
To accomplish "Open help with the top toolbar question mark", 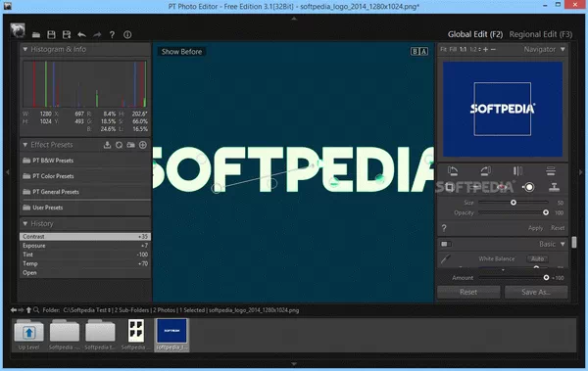I will tap(112, 35).
